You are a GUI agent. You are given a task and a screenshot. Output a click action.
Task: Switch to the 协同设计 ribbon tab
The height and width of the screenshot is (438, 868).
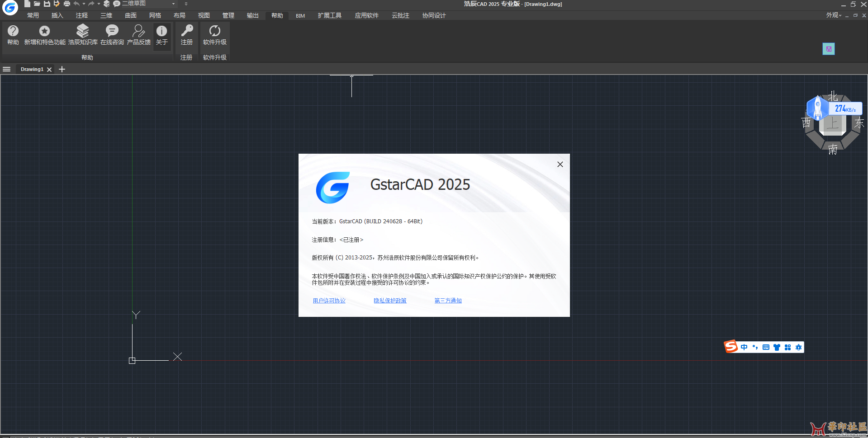(x=434, y=15)
